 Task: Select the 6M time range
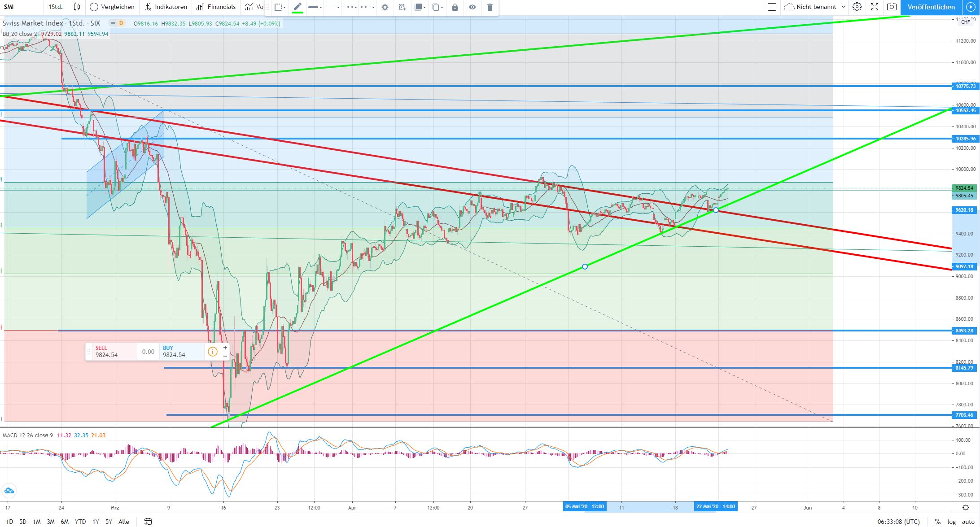[65, 522]
